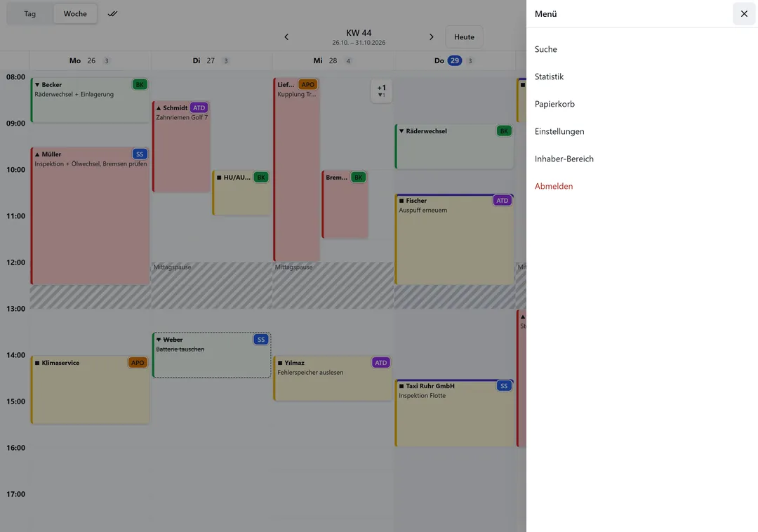
Task: Click the ATD badge on Schmidt appointment
Action: click(199, 108)
